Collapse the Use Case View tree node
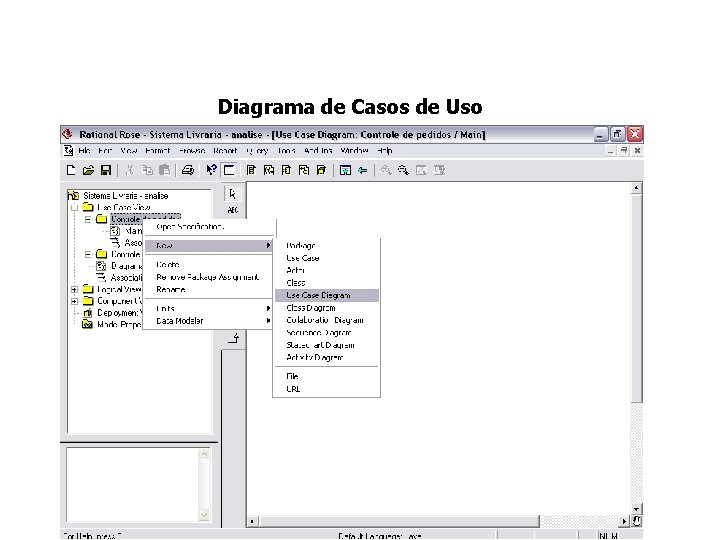The width and height of the screenshot is (720, 540). (x=74, y=208)
